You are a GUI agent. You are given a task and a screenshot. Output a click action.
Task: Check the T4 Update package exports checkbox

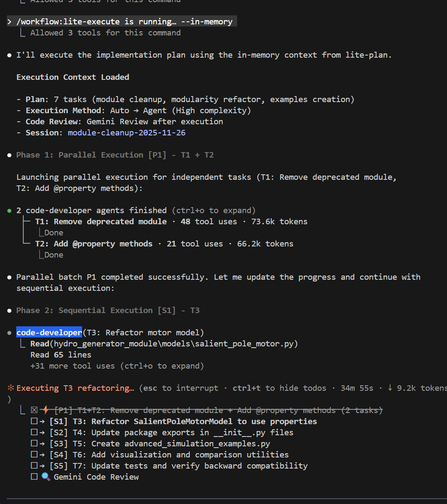(x=34, y=432)
